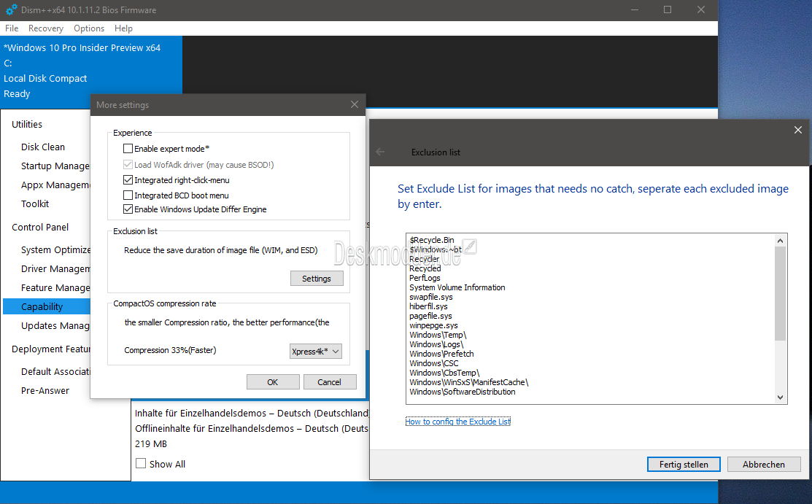The width and height of the screenshot is (812, 504).
Task: Click the Dism++ gear icon in title bar
Action: [x=11, y=9]
